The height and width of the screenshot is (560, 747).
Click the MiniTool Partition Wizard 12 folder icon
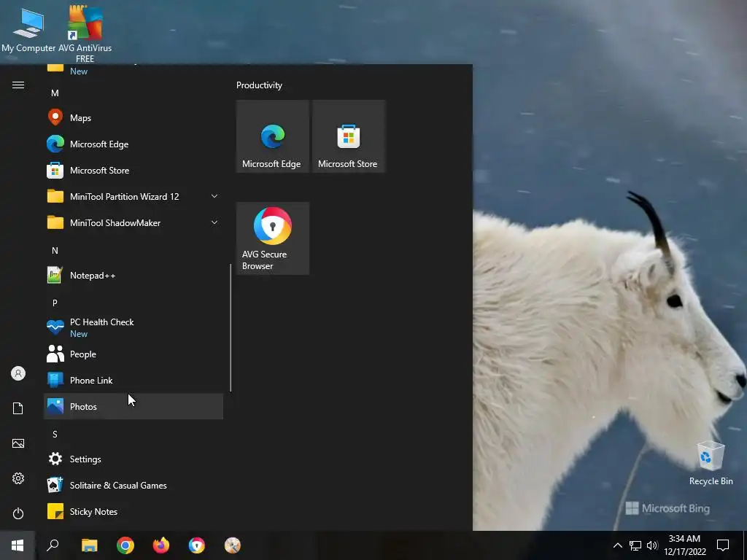(x=55, y=196)
